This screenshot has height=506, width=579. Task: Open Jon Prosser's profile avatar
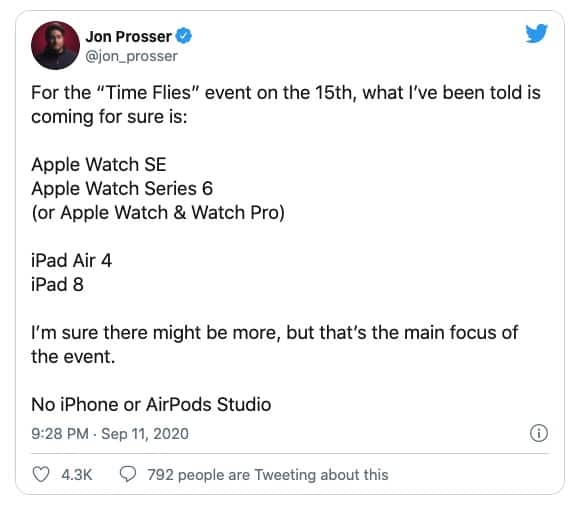pos(55,45)
